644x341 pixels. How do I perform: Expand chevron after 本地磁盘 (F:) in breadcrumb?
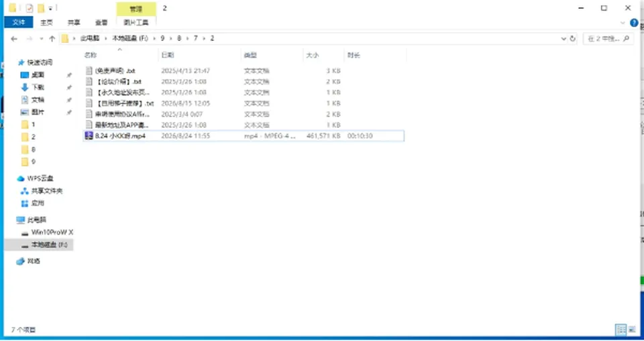[x=154, y=39]
